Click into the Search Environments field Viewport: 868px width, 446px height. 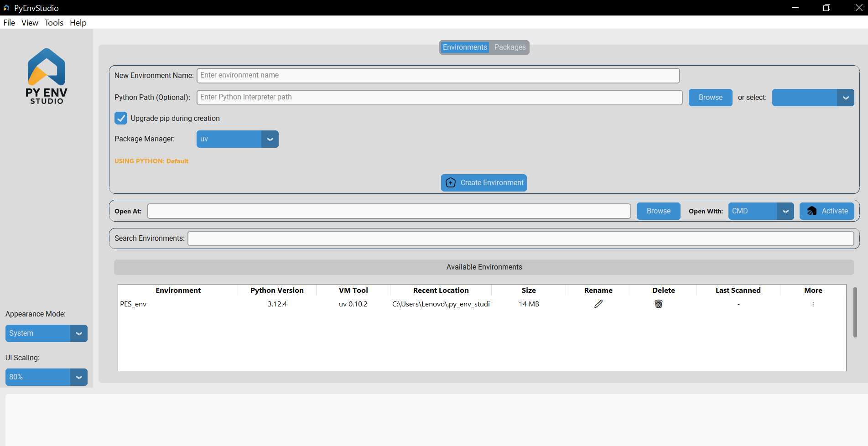click(x=520, y=239)
